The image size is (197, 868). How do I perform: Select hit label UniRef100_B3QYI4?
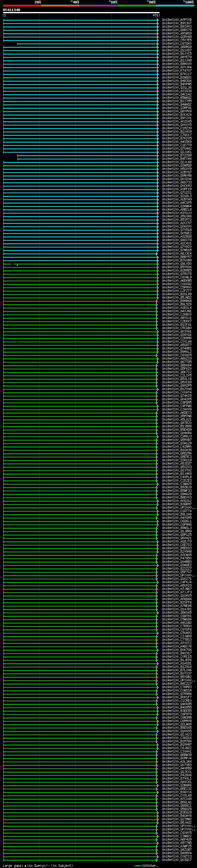pos(176,792)
